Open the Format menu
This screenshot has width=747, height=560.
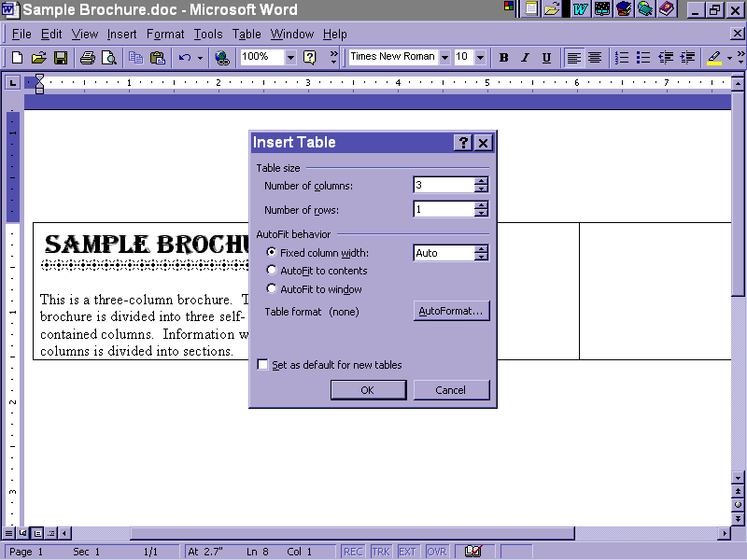(x=165, y=35)
